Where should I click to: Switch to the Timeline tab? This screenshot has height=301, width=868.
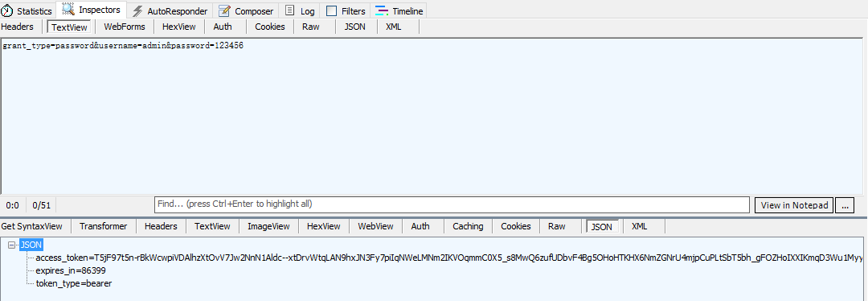(x=399, y=11)
